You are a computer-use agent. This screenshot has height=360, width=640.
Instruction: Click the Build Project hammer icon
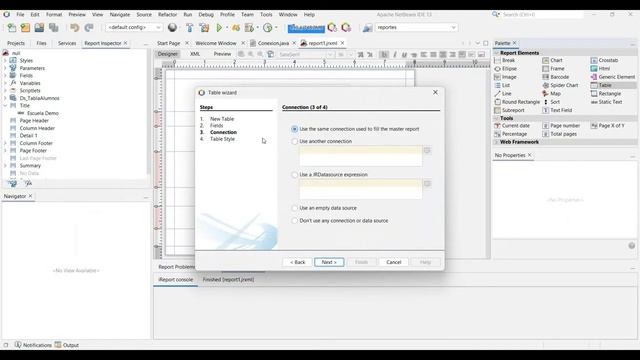click(x=189, y=27)
